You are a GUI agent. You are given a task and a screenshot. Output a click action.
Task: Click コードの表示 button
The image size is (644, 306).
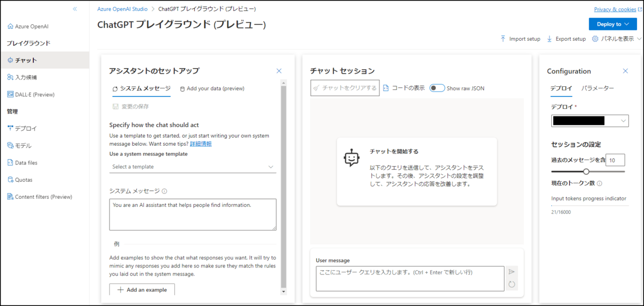[404, 88]
